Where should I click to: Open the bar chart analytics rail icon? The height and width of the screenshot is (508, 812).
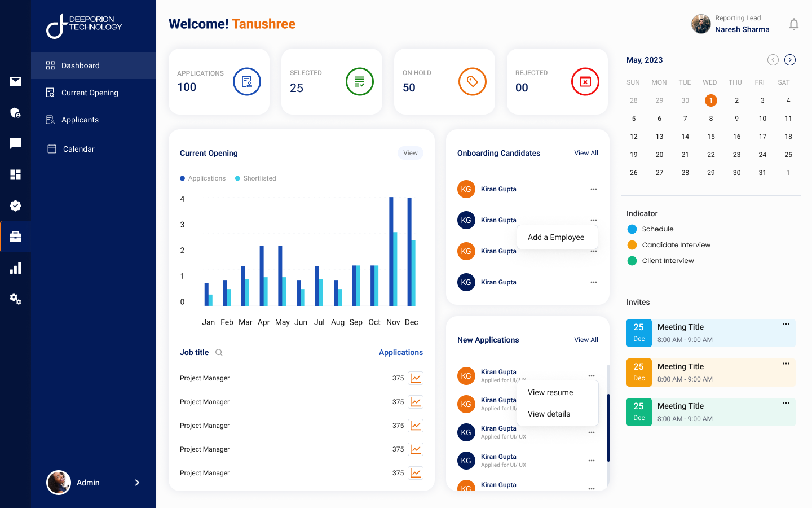coord(16,268)
